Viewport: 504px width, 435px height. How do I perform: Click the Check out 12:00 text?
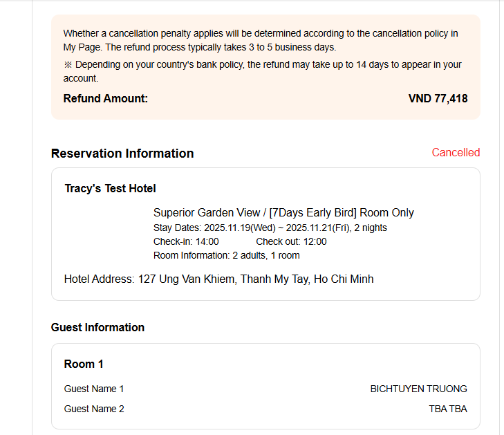[291, 242]
